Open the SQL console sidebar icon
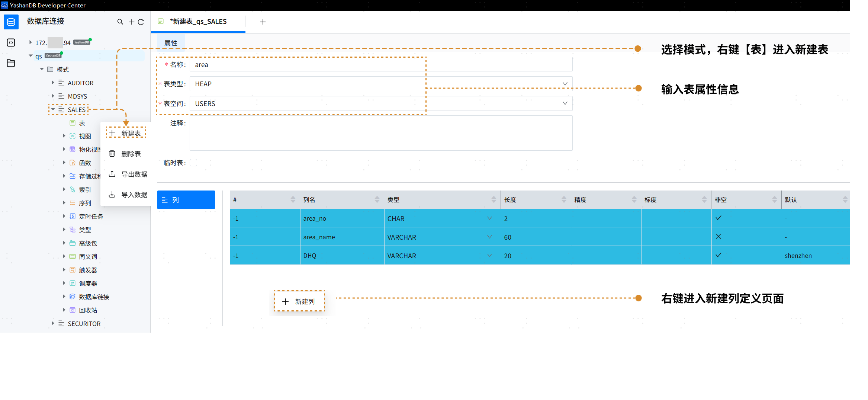Image resolution: width=868 pixels, height=400 pixels. pos(11,43)
